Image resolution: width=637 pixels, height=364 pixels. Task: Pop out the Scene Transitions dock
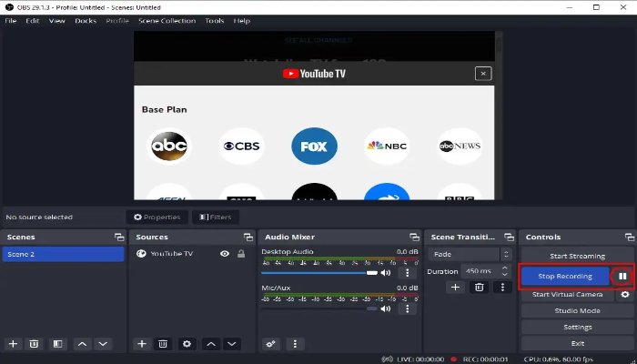509,238
